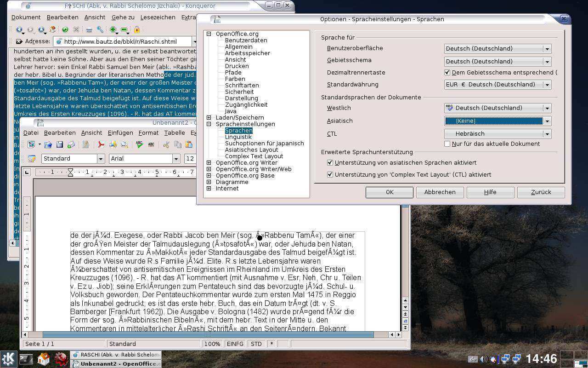This screenshot has width=588, height=368.
Task: Click the green zoom-out minus icon in Konqueror
Action: 124,29
